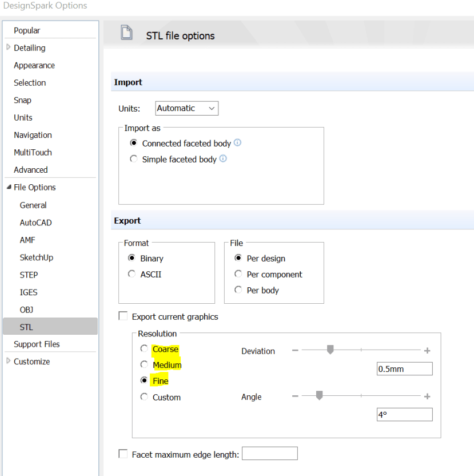This screenshot has height=476, width=474.
Task: Open the Support Files page
Action: tap(37, 344)
